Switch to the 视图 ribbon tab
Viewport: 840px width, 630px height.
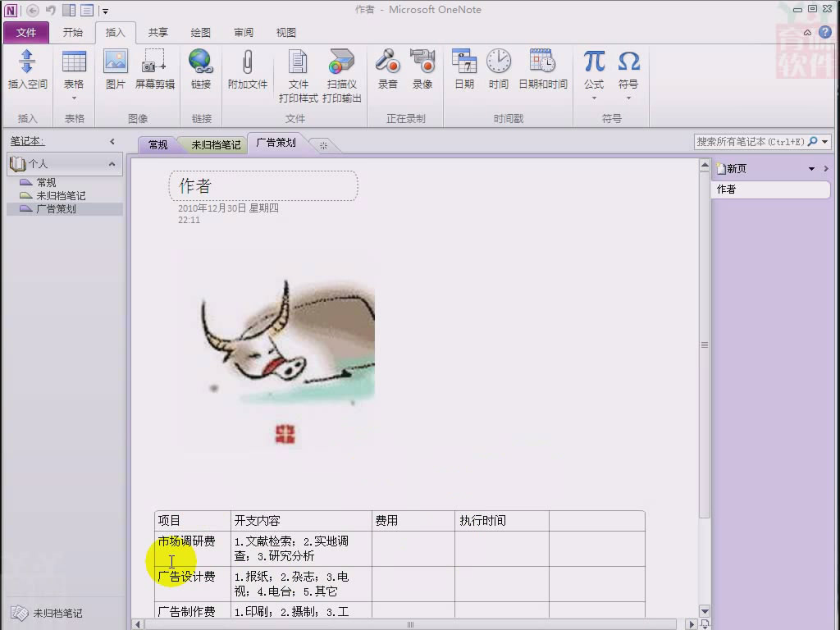286,33
